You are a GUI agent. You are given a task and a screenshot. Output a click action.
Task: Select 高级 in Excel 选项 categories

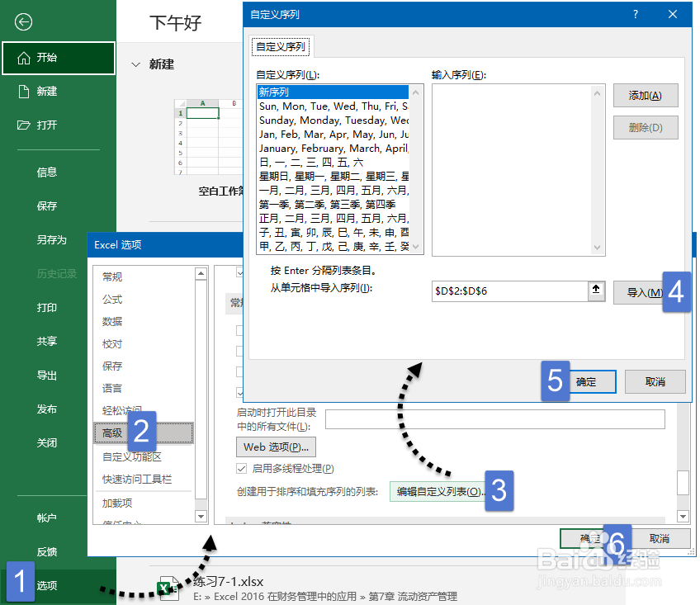coord(144,433)
